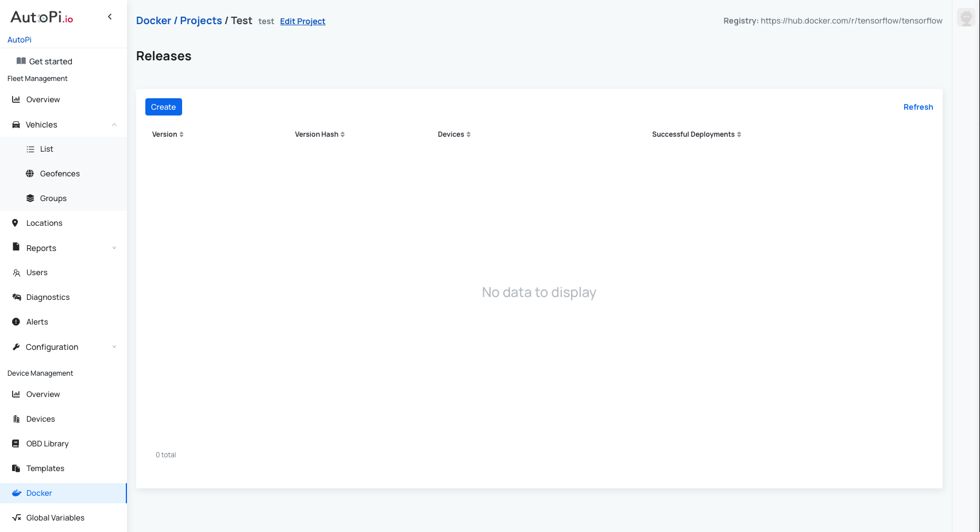Click the Global Variables formula icon
980x532 pixels.
click(x=16, y=518)
